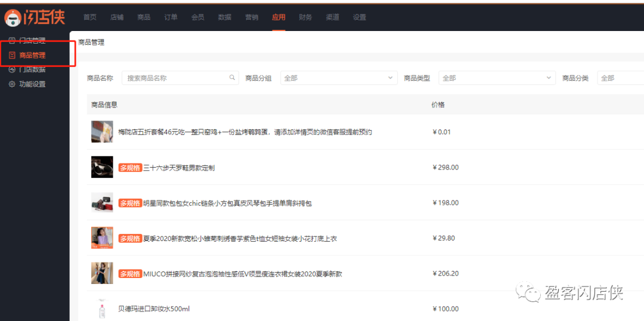This screenshot has width=644, height=321.
Task: Click the MIUCO dress product thumbnail
Action: (102, 273)
